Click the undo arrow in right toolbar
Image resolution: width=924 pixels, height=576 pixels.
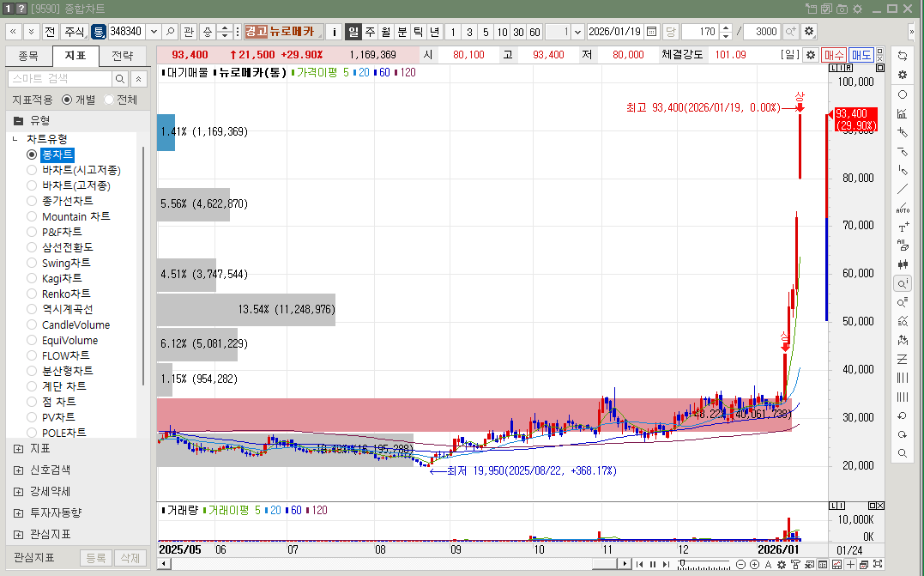tap(903, 415)
